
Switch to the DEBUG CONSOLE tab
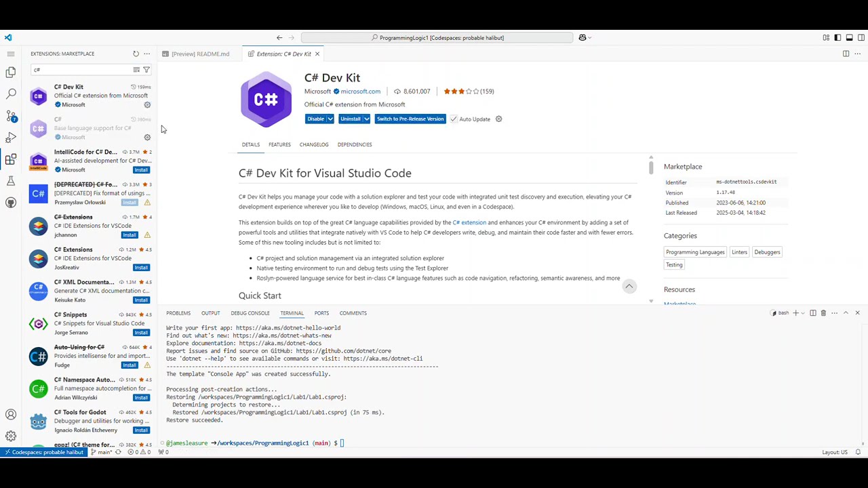point(250,313)
